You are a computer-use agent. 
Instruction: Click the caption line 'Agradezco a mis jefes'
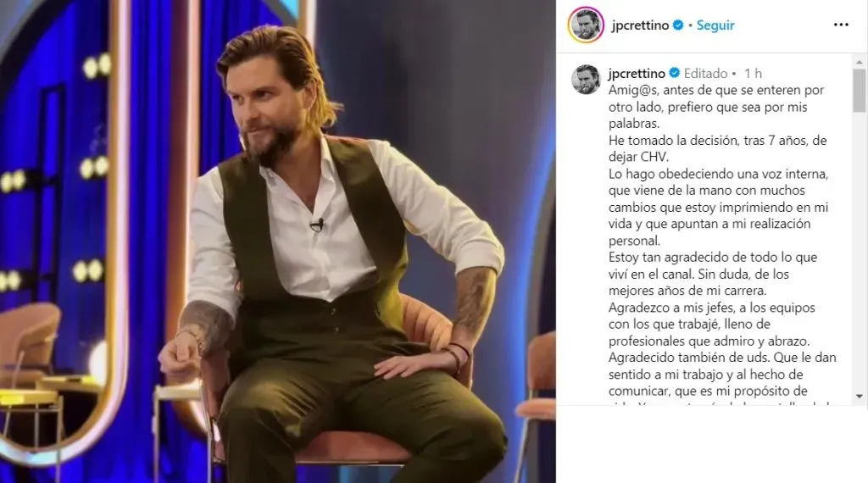pyautogui.click(x=712, y=307)
